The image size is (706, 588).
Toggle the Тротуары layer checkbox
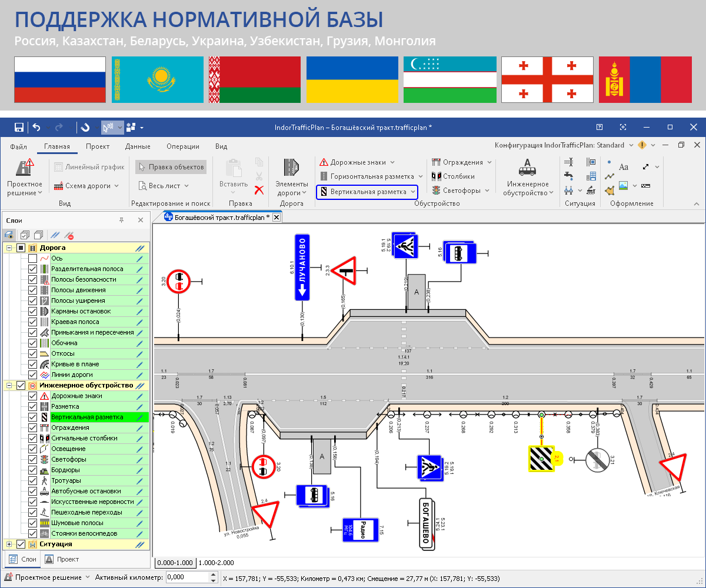(x=33, y=480)
